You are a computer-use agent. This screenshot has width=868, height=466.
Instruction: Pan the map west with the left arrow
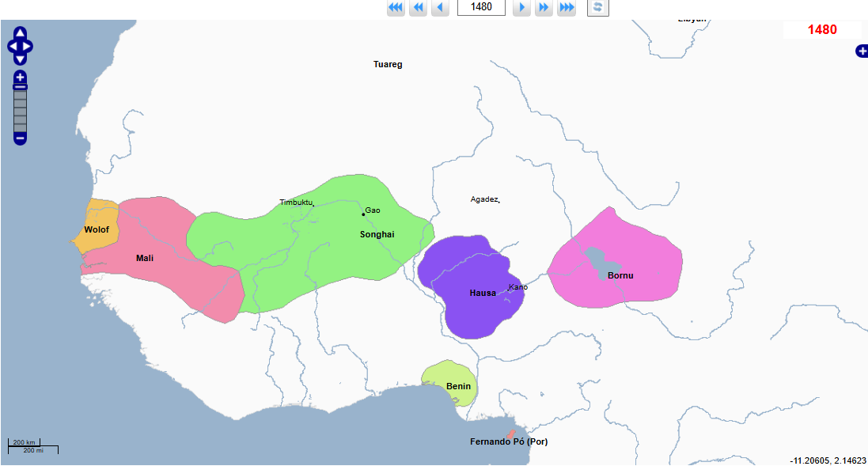pos(13,47)
